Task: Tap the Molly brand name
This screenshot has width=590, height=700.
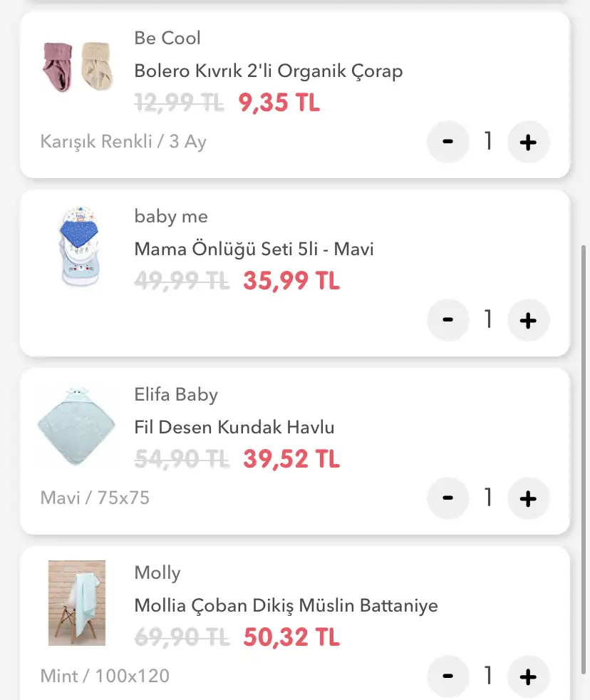Action: [157, 572]
